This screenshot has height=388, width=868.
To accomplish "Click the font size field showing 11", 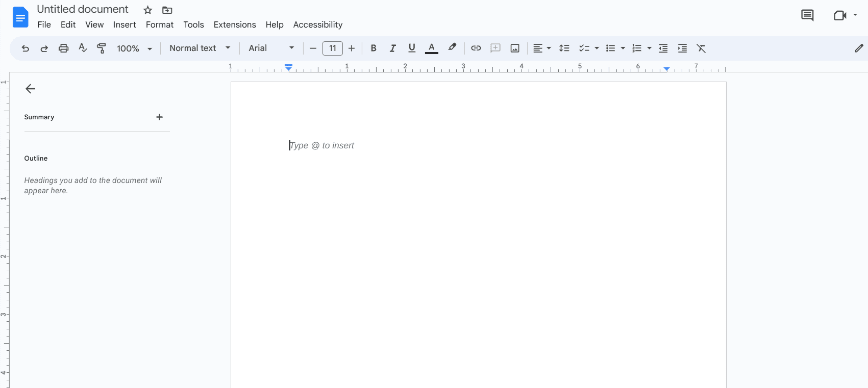I will tap(333, 48).
